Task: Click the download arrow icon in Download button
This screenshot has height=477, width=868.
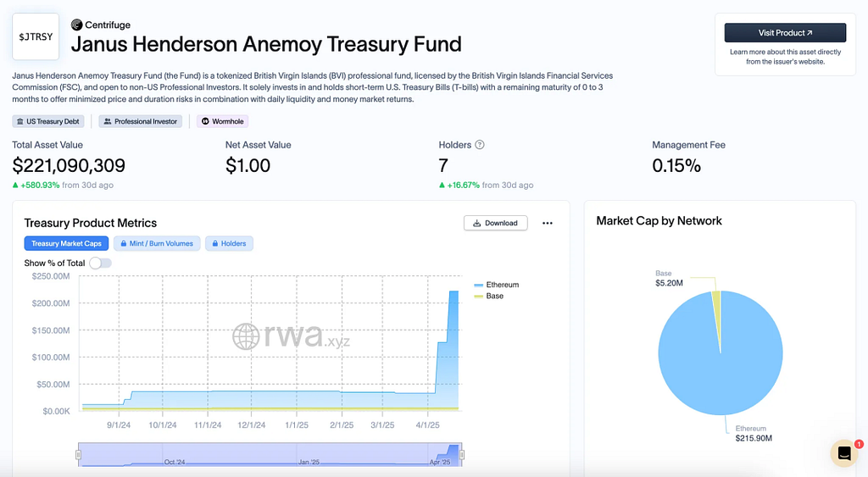Action: 476,223
